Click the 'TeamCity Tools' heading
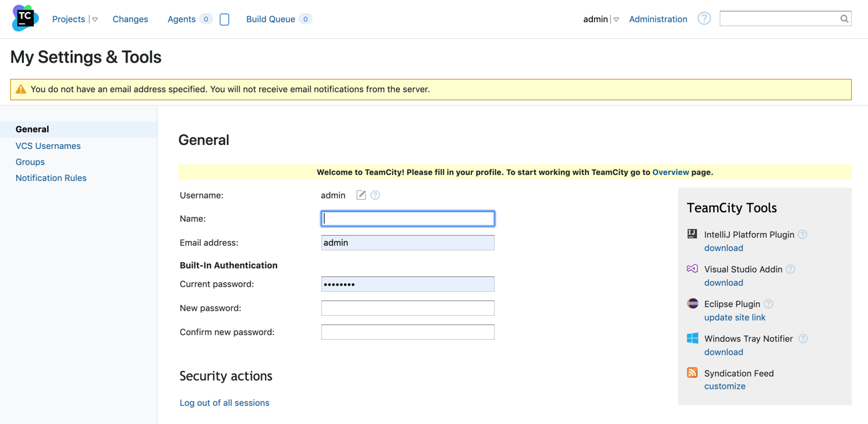The height and width of the screenshot is (424, 868). (732, 208)
